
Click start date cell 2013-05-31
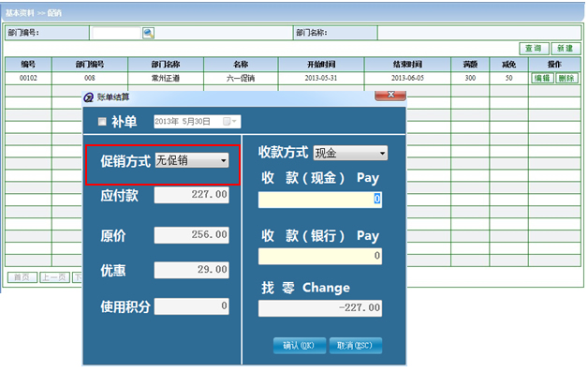point(321,78)
